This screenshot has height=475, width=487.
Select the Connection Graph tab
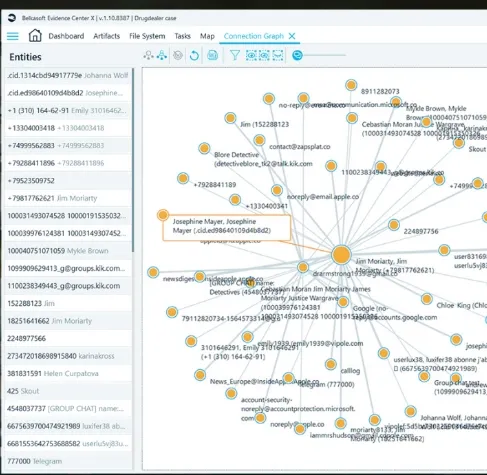click(254, 36)
